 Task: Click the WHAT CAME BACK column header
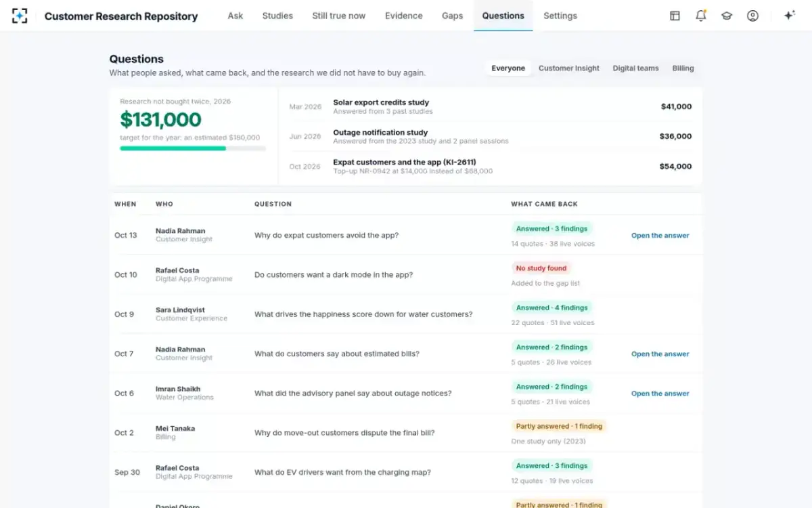click(x=545, y=204)
